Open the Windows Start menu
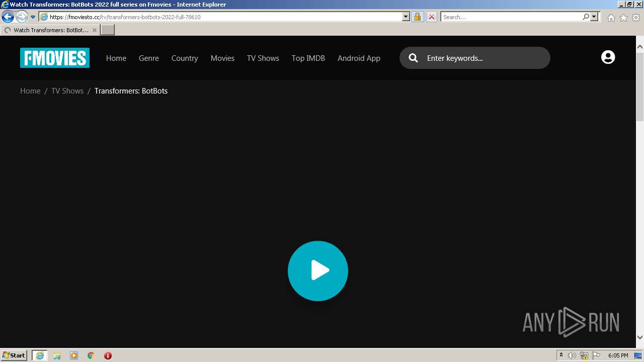Image resolution: width=644 pixels, height=362 pixels. (14, 355)
